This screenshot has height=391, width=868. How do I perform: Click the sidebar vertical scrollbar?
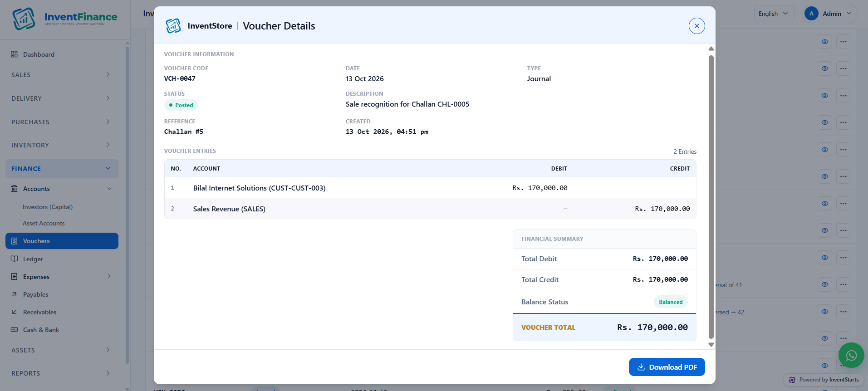[x=127, y=204]
